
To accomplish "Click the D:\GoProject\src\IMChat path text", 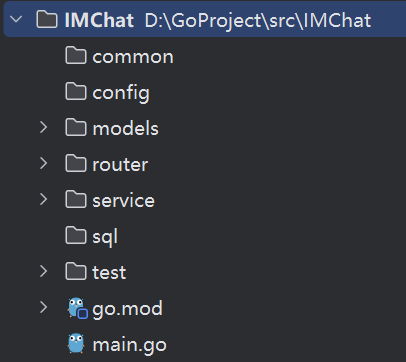I will pos(258,21).
